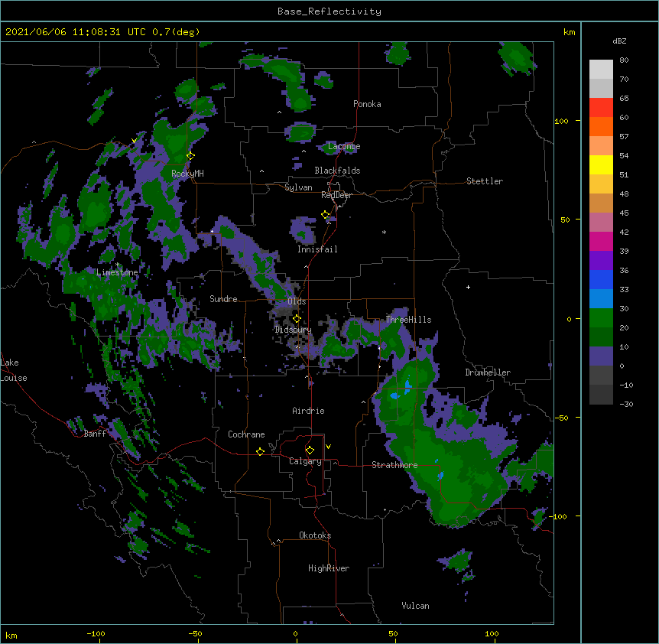The image size is (659, 644).
Task: Click the -30 value in the dBZ legend
Action: pyautogui.click(x=626, y=404)
